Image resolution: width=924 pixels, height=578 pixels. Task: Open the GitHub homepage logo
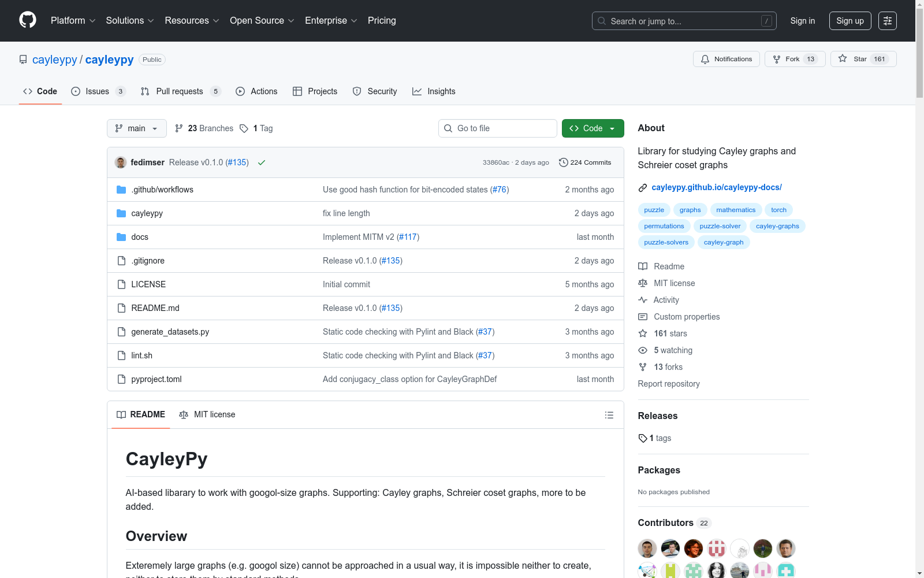[28, 20]
